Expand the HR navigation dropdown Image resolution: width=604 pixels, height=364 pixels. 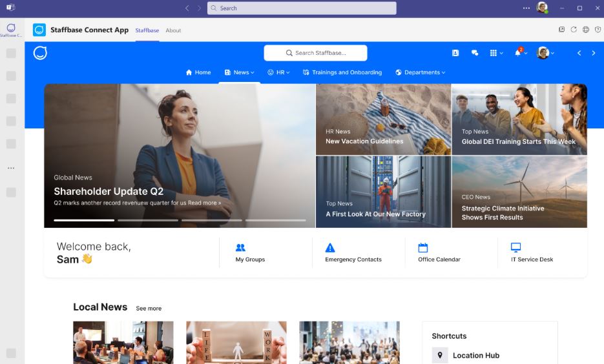[x=279, y=72]
